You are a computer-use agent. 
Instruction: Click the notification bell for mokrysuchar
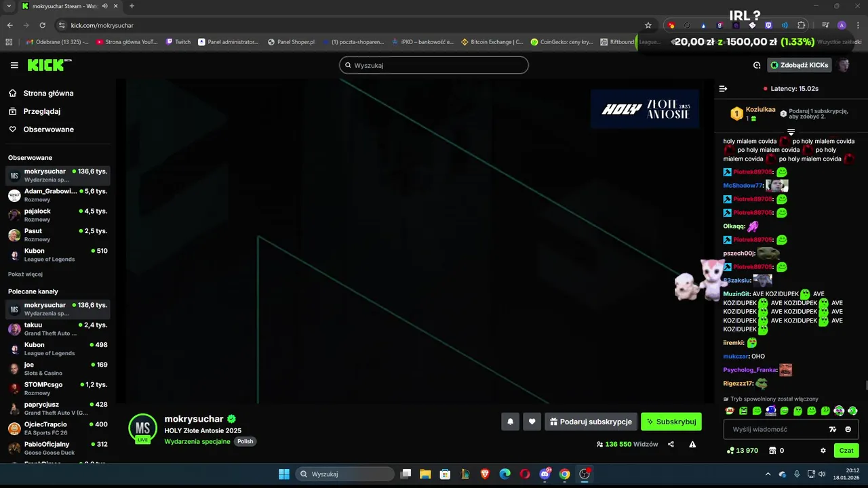pyautogui.click(x=511, y=422)
